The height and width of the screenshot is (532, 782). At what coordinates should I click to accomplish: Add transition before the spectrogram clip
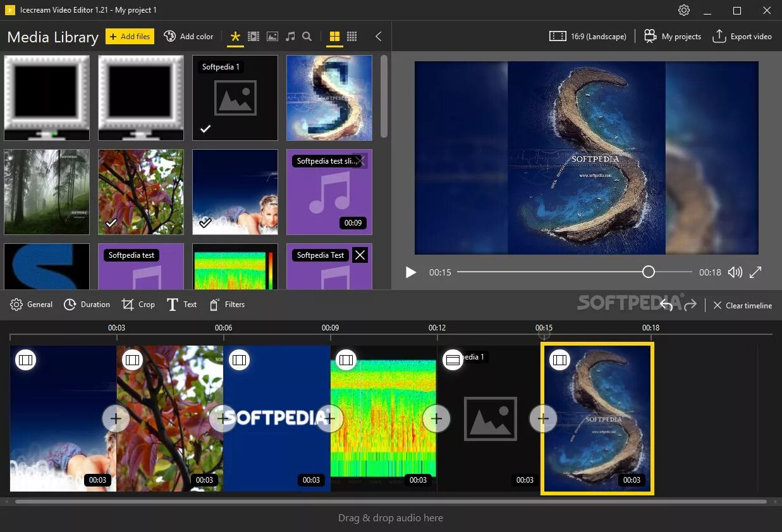coord(329,418)
